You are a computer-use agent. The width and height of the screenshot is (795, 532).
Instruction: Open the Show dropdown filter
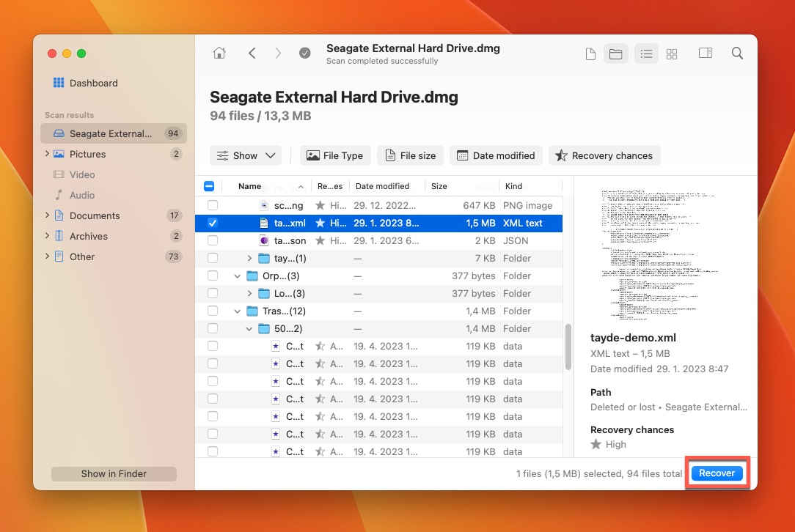[246, 155]
